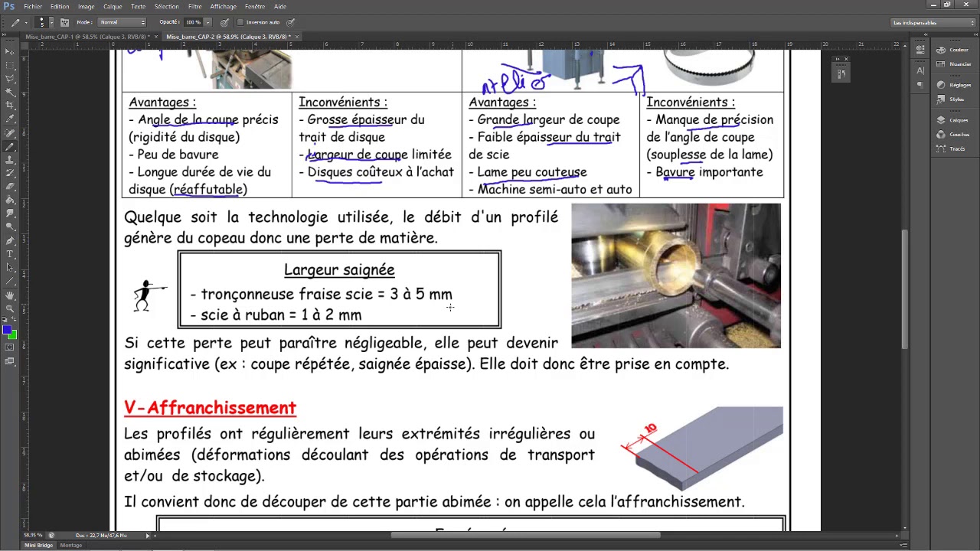The image size is (980, 551).
Task: Select the Eraser tool
Action: [10, 186]
